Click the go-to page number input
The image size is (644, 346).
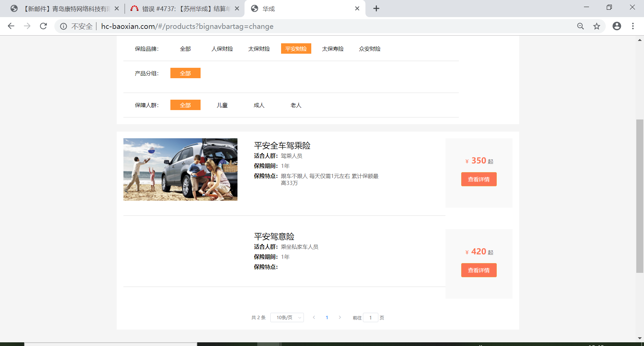click(x=370, y=317)
